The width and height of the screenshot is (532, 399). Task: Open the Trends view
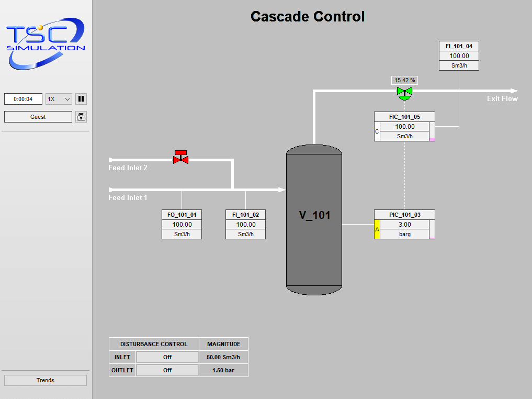pos(45,380)
